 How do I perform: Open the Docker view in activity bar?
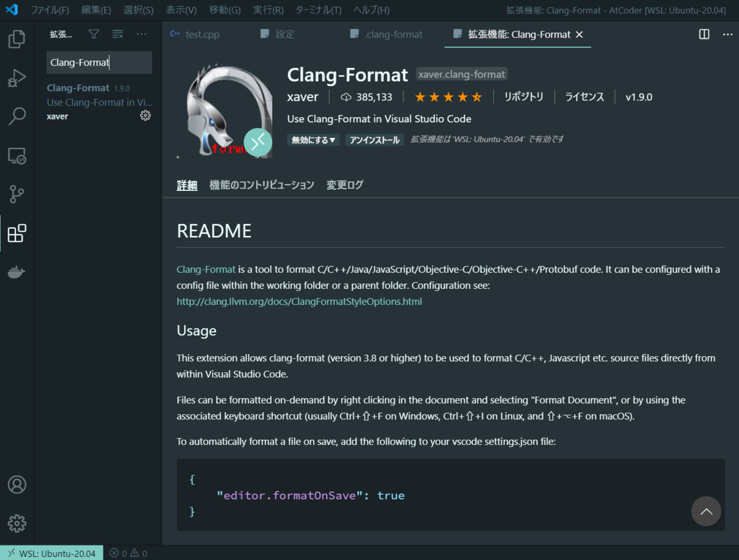click(x=17, y=272)
